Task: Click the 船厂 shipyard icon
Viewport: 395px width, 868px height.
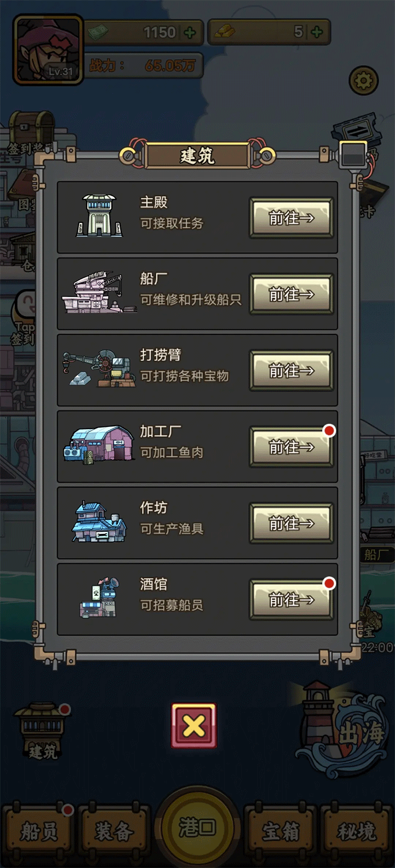Action: coord(99,293)
